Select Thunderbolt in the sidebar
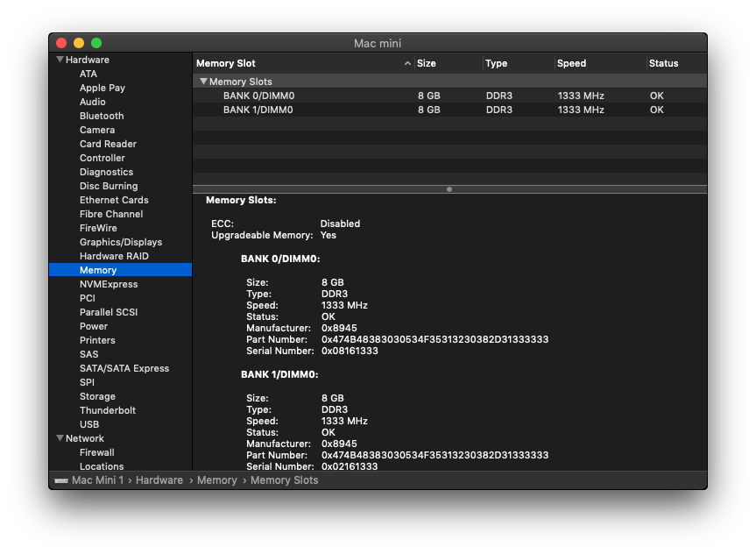The image size is (756, 554). click(106, 410)
